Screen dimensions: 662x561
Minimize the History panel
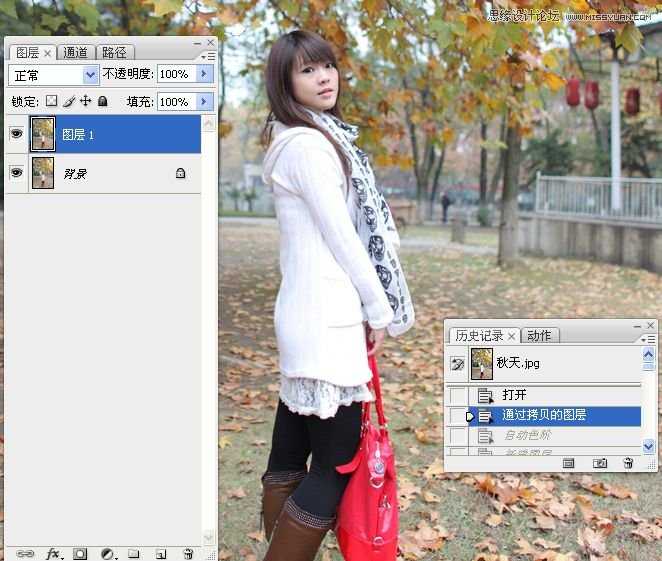click(638, 326)
